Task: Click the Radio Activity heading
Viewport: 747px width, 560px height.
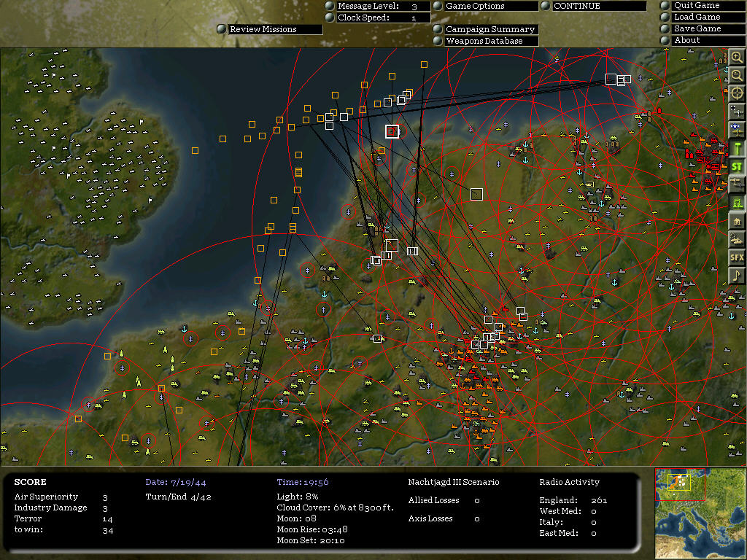Action: [569, 482]
